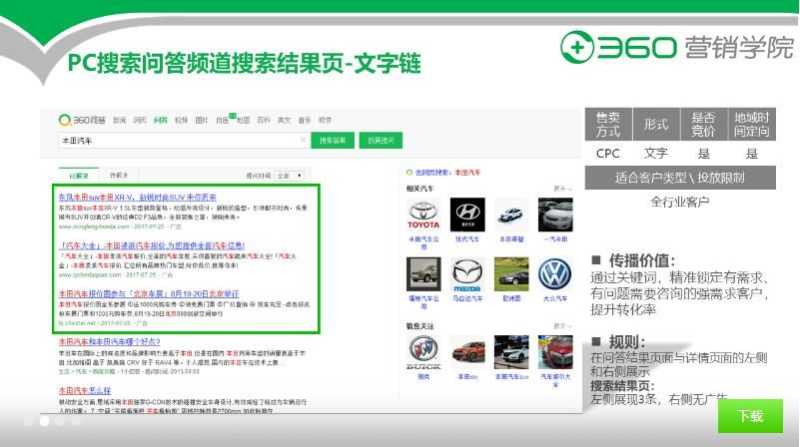Open the Buick logo thumbnail

(x=423, y=352)
